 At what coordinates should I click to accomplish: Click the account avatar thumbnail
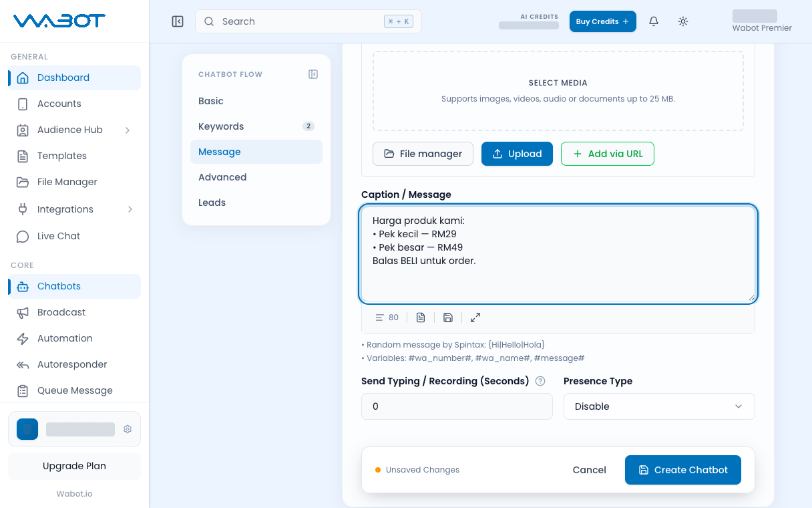coord(27,429)
